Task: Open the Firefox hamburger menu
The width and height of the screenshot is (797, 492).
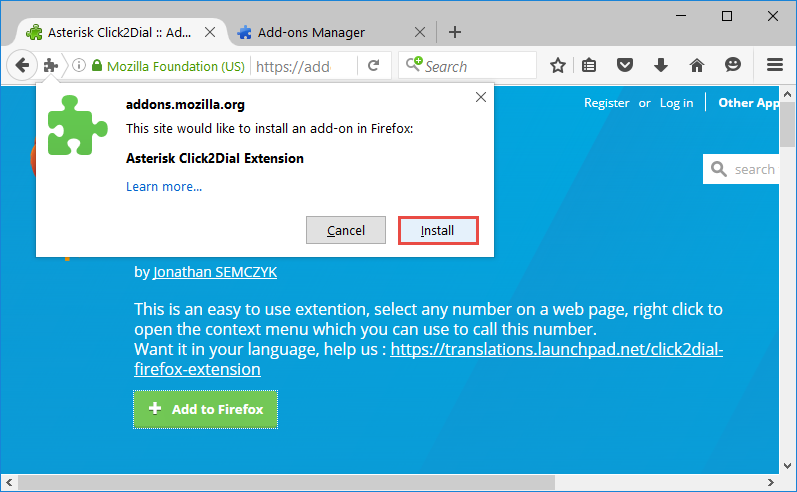Action: (775, 65)
